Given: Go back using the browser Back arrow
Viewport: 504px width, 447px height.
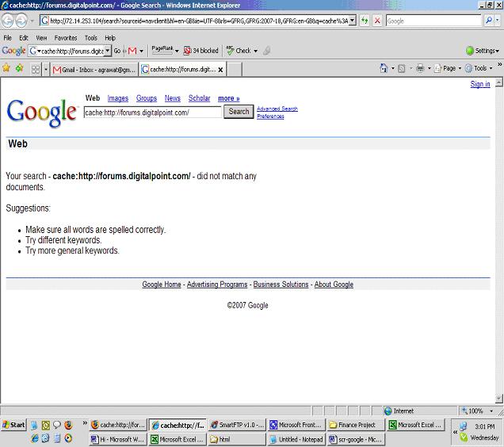Looking at the screenshot, I should [8, 21].
